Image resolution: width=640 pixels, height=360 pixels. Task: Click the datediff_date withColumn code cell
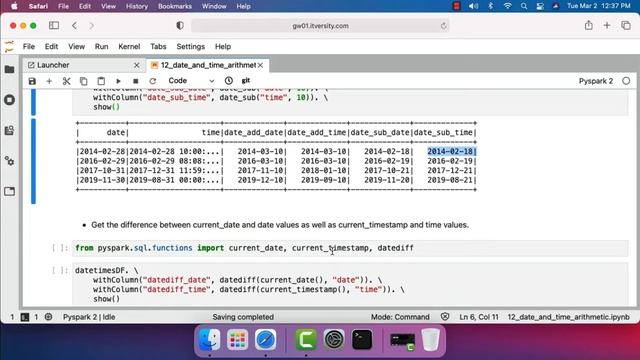[350, 284]
